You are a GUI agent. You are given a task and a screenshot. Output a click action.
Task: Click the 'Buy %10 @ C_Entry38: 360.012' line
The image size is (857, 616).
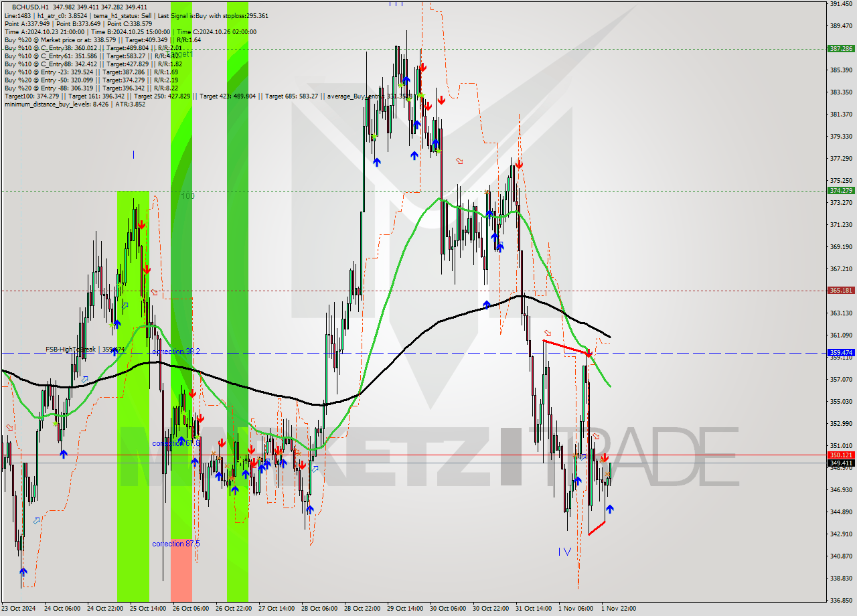click(x=93, y=48)
